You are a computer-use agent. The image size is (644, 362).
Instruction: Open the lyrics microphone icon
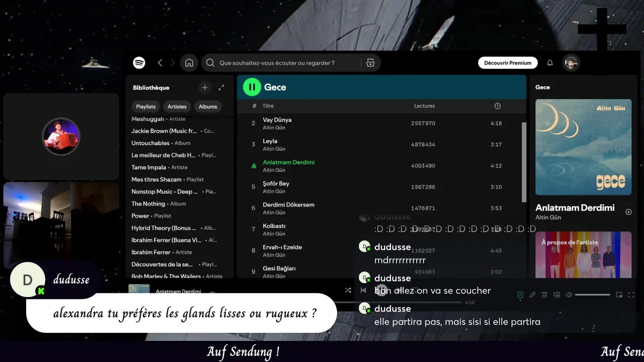click(532, 295)
